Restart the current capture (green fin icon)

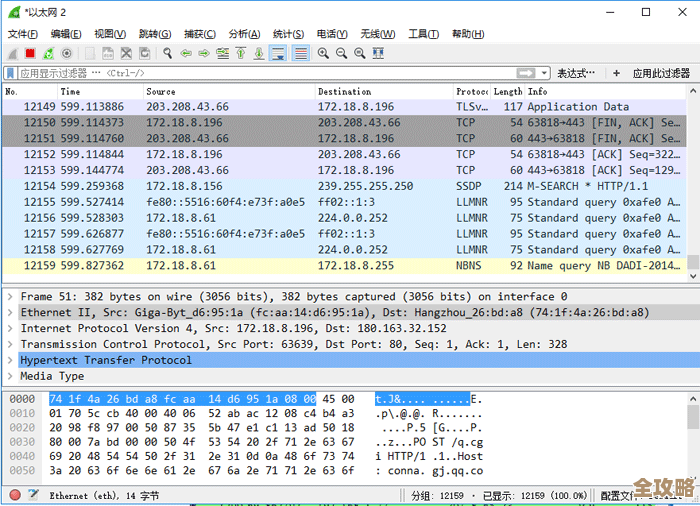[x=49, y=53]
